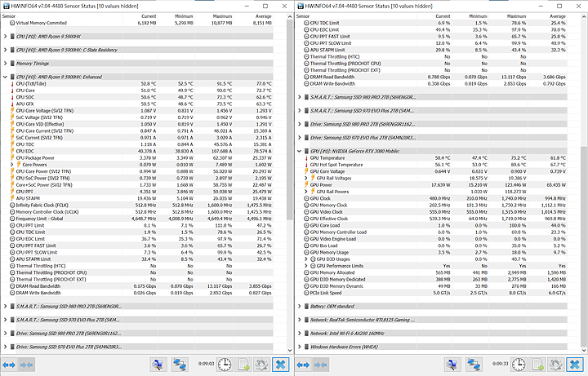
Task: Click the scroll-up arrow in right window
Action: pos(584,16)
